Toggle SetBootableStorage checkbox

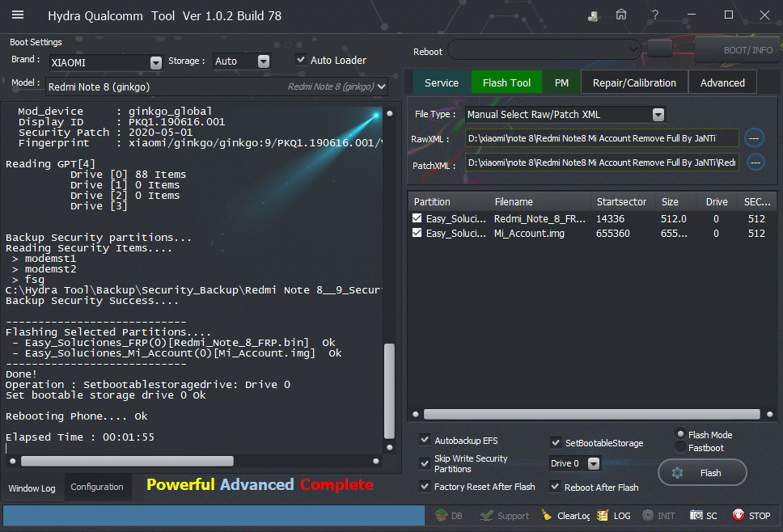pyautogui.click(x=555, y=442)
